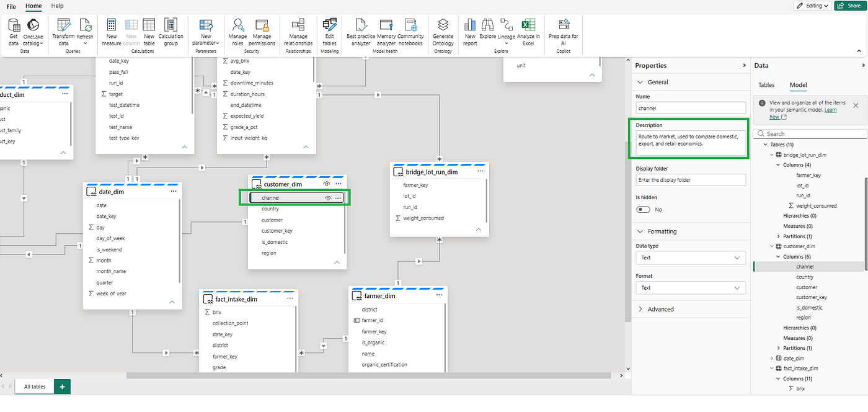Viewport: 868px width, 412px height.
Task: Collapse customer_dim Columns (6) node
Action: (779, 256)
